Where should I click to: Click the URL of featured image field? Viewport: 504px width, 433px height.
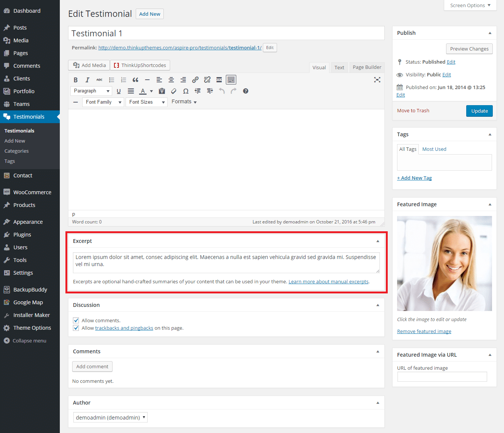[x=442, y=376]
